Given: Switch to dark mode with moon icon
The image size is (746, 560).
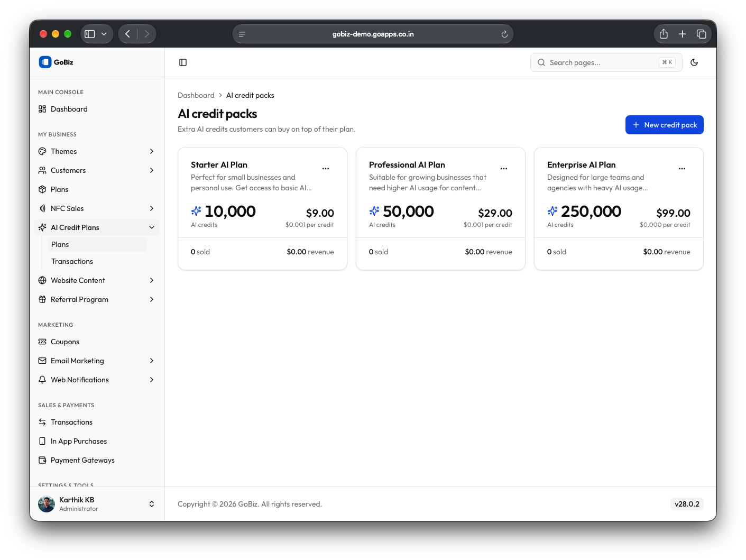Looking at the screenshot, I should [694, 62].
